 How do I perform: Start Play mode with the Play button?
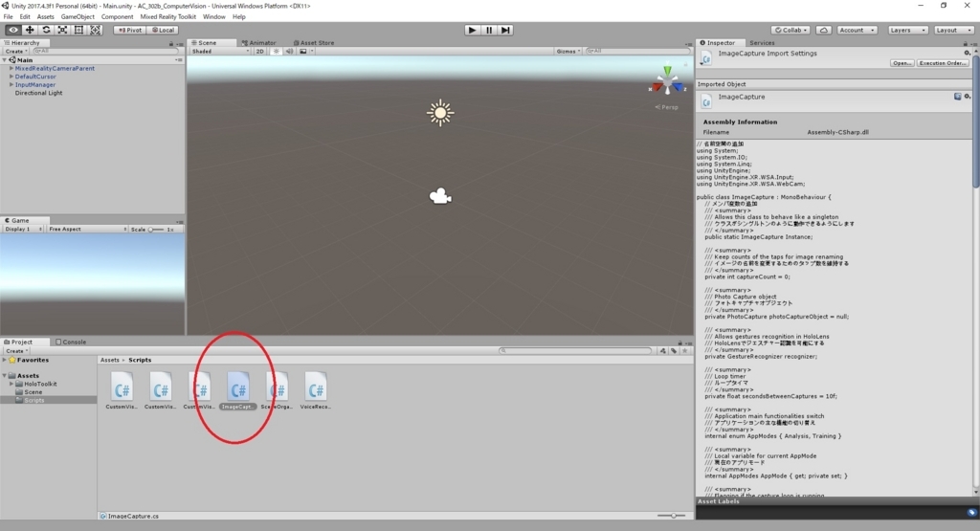click(472, 30)
